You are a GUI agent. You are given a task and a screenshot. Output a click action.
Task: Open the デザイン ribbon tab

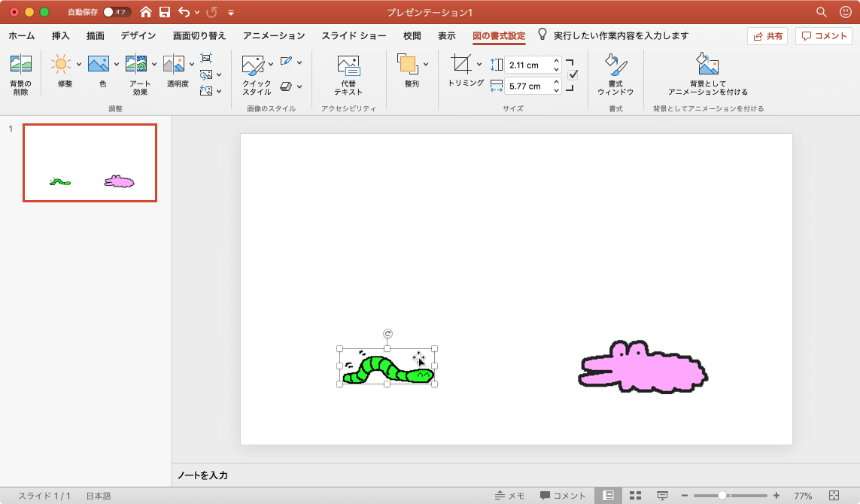pos(138,35)
